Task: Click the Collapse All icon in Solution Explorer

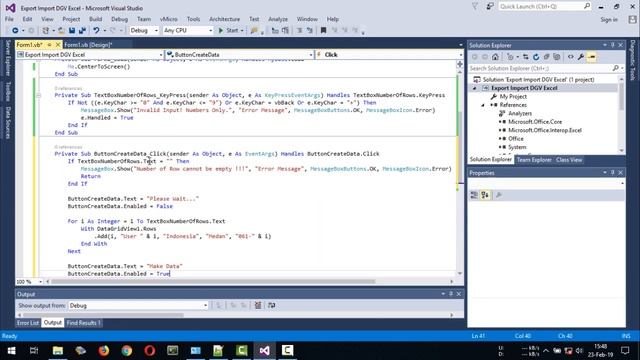Action: pos(546,57)
